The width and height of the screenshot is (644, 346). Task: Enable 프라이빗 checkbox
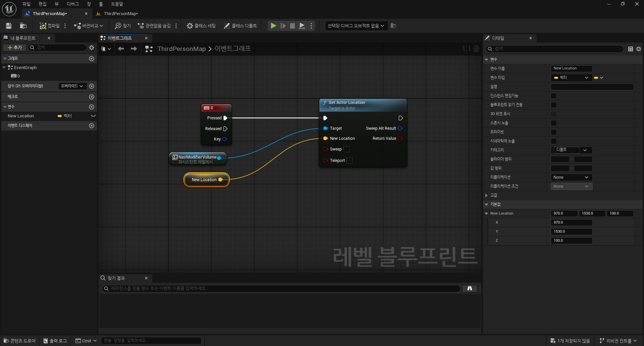point(554,132)
